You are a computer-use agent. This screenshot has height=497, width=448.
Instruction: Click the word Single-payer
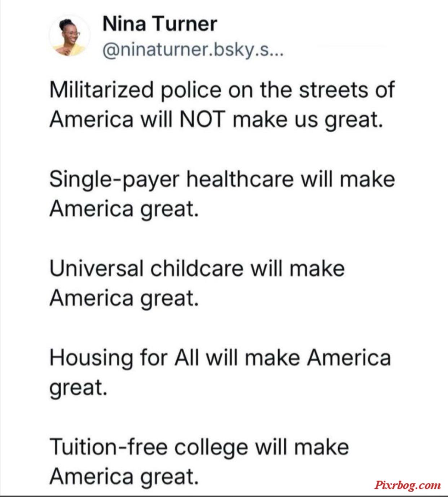pyautogui.click(x=114, y=180)
